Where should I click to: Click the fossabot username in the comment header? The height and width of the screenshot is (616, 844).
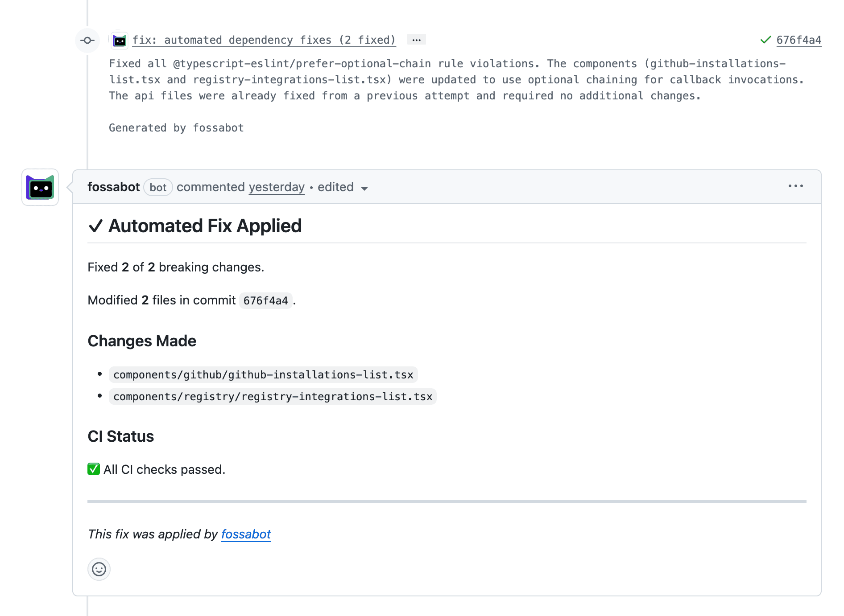(x=114, y=187)
